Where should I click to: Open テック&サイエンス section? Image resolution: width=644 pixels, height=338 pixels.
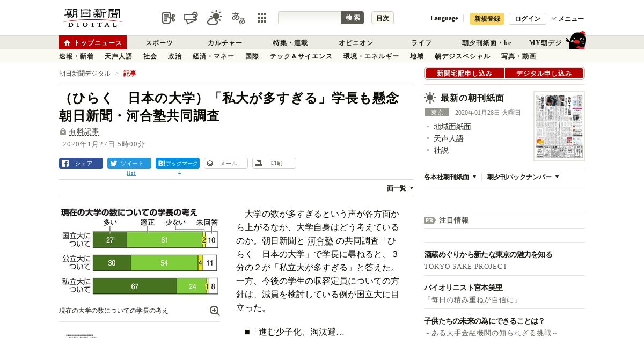301,56
